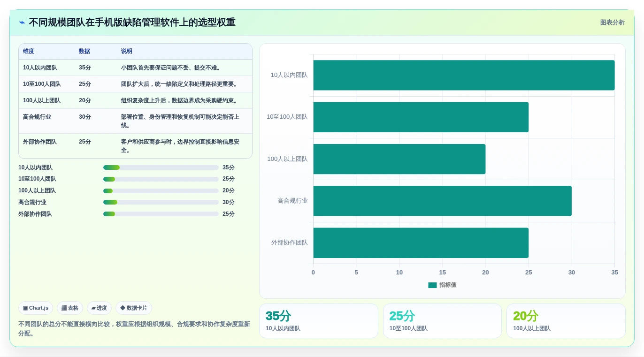Click the 30分 value beside progress bar
This screenshot has height=357, width=644.
229,202
